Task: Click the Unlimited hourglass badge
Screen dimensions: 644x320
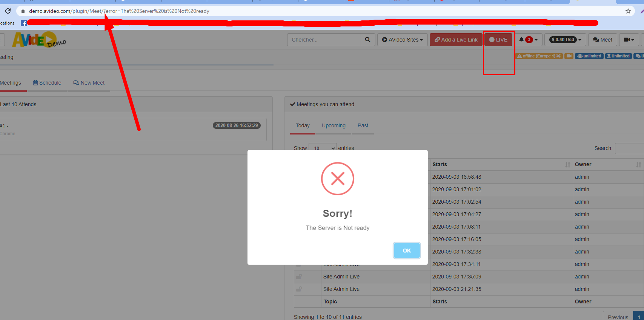Action: click(618, 56)
